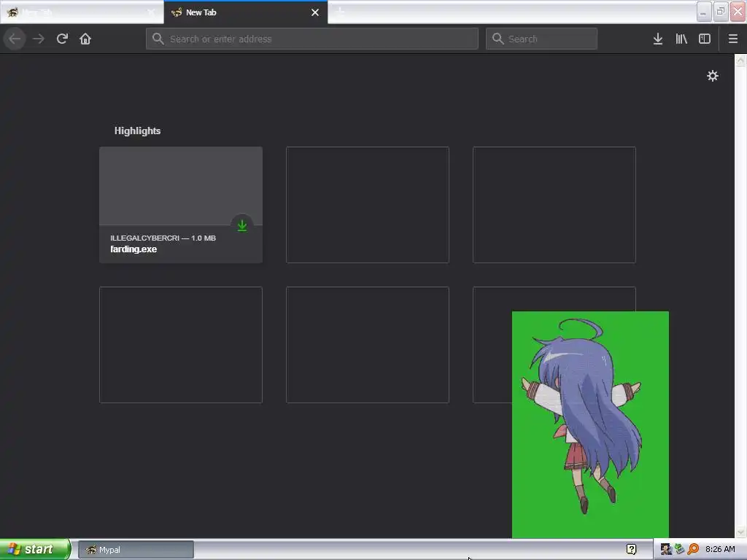Screen dimensions: 747x560
Task: Open the Library icon
Action: (x=681, y=39)
